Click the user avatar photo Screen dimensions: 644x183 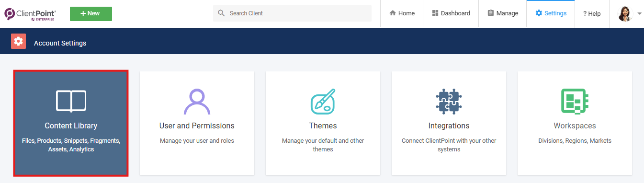click(x=625, y=13)
